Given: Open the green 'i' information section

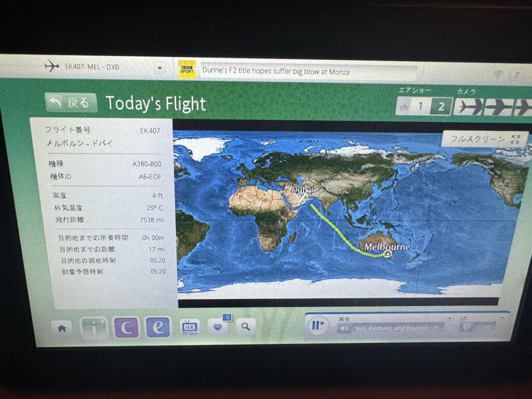Looking at the screenshot, I should coord(94,328).
